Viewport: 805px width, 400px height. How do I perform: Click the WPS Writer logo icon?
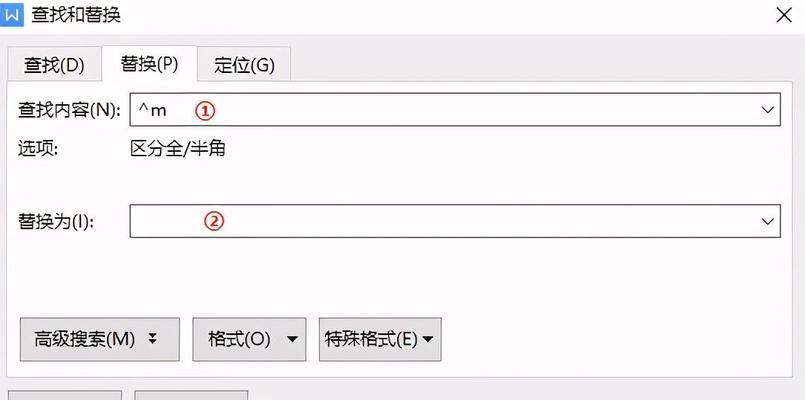coord(11,15)
